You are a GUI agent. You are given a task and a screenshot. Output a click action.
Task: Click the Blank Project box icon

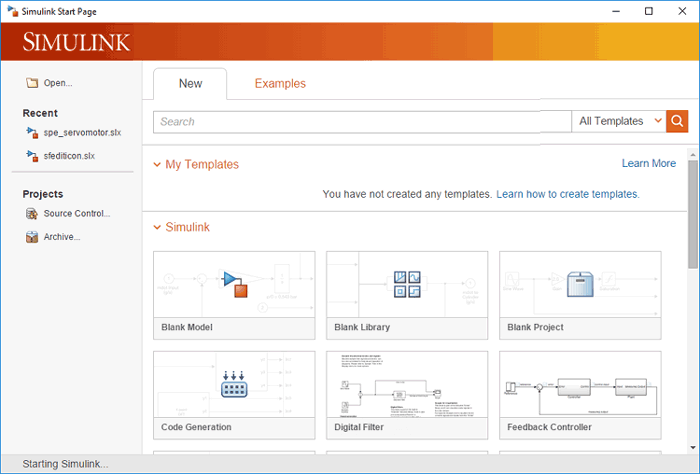(x=580, y=284)
